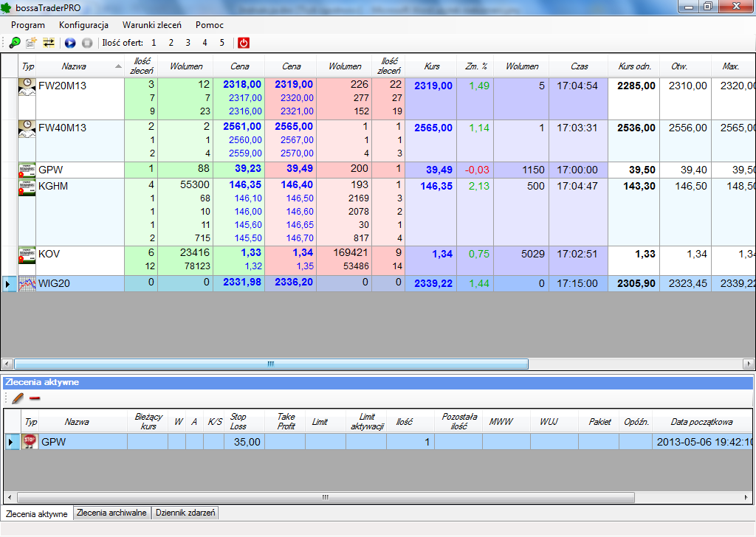Image resolution: width=756 pixels, height=537 pixels.
Task: Click KGHM time 17:04:47
Action: [x=577, y=186]
